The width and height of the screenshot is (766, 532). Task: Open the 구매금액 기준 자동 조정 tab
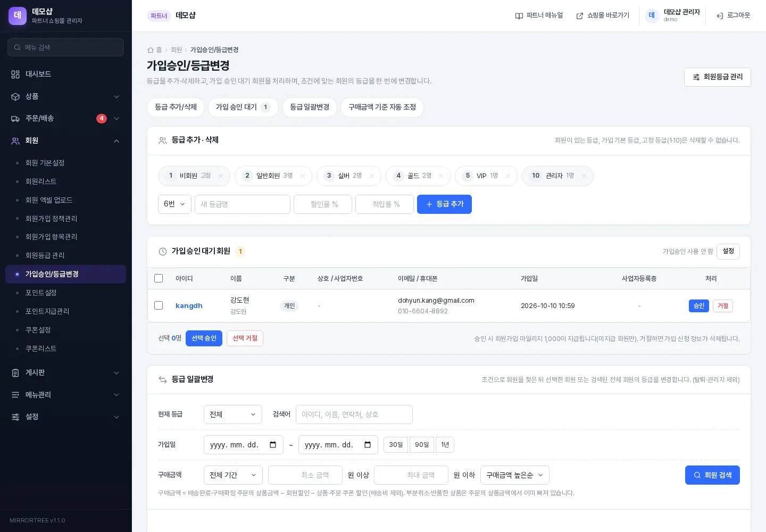[382, 107]
